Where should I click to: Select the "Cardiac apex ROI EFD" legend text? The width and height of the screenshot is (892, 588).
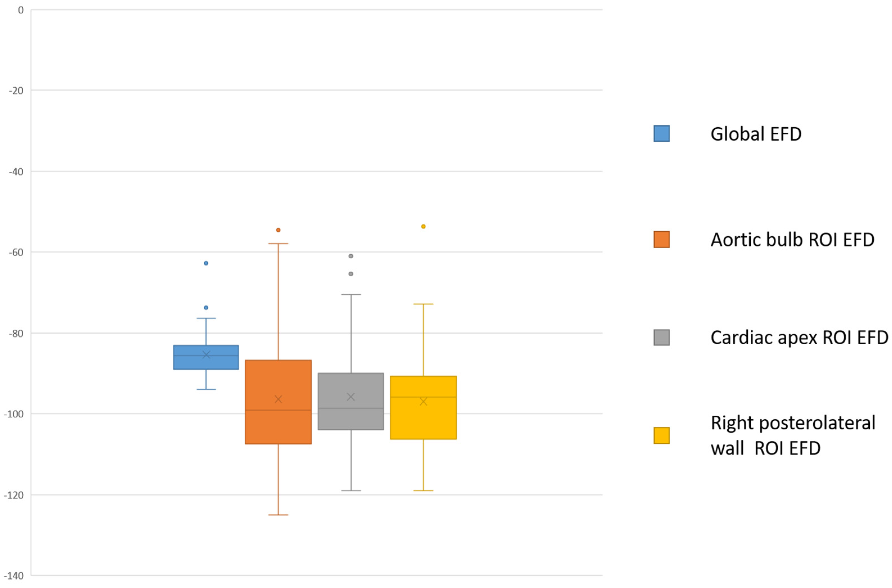(799, 338)
